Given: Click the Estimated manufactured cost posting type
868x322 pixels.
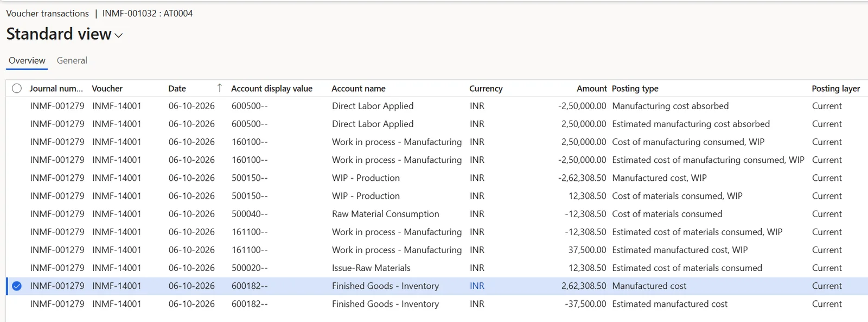Looking at the screenshot, I should coord(670,304).
